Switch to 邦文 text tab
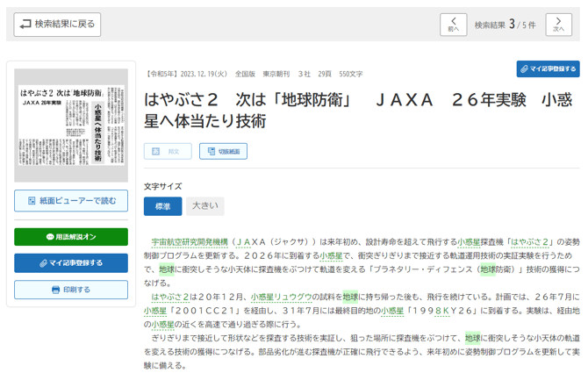588x373 pixels. pos(168,152)
